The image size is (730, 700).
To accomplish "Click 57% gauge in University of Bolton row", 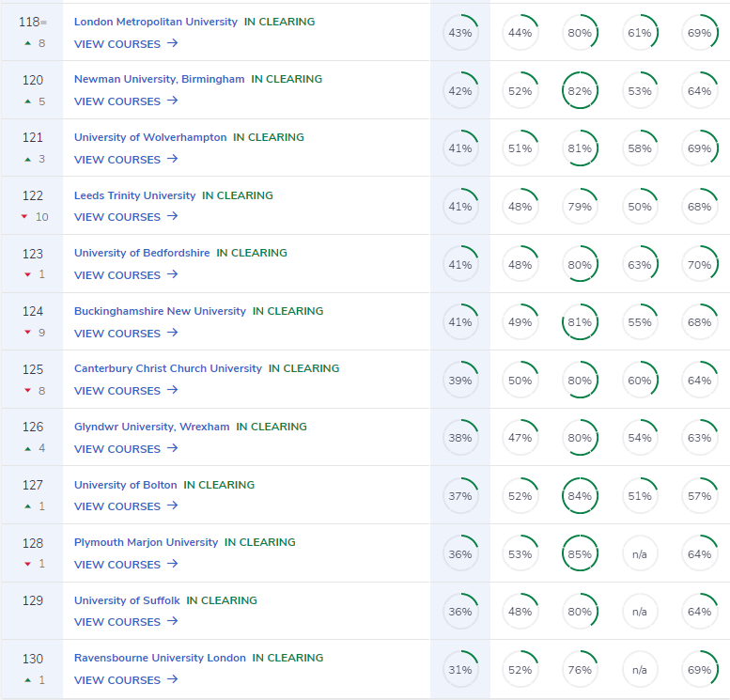I will click(x=700, y=495).
